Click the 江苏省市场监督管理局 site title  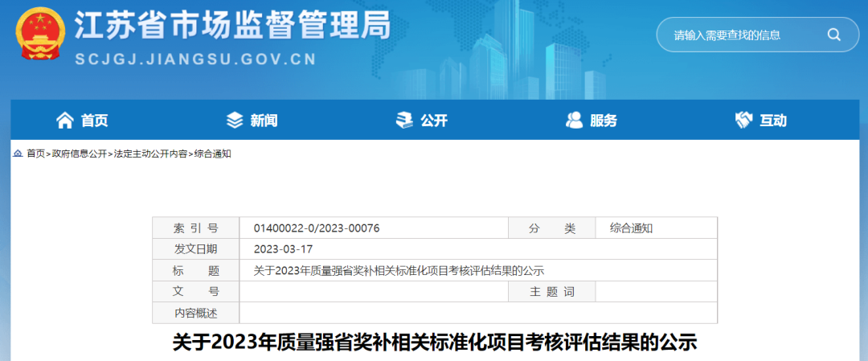pos(232,26)
